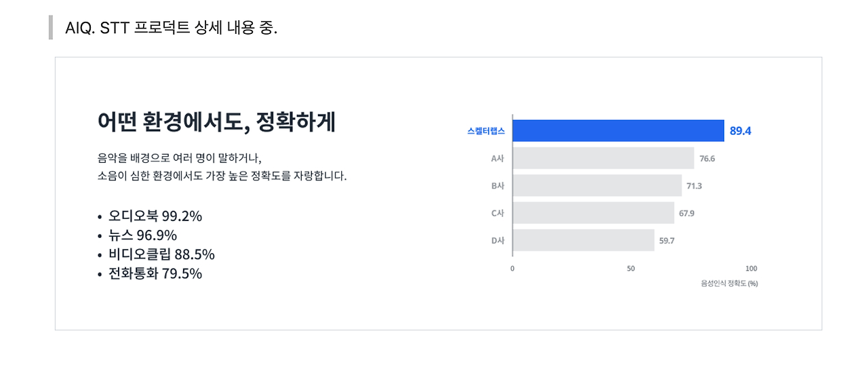Click the 스켈터랩스 axis label

click(486, 131)
